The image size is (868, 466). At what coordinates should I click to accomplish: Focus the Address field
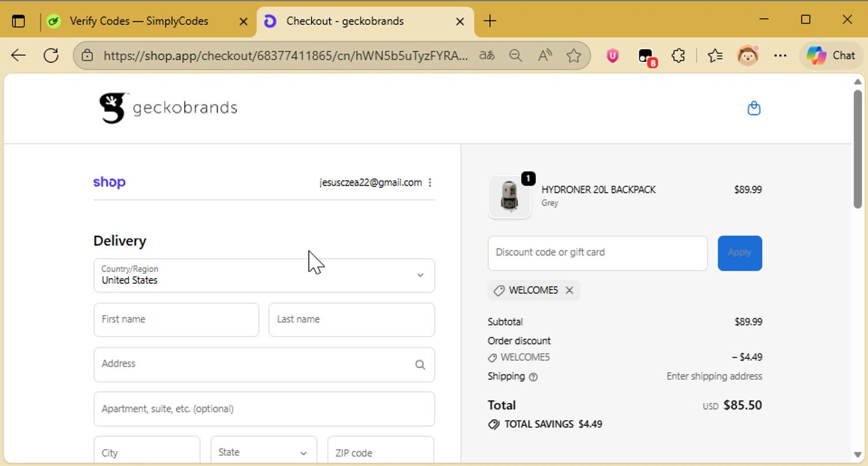264,364
